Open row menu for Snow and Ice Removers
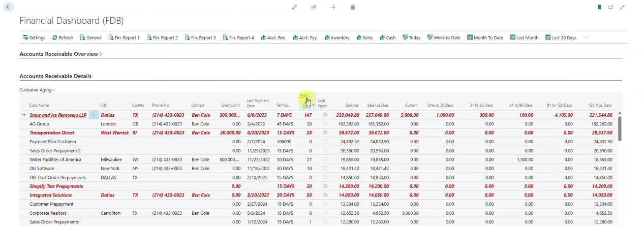The height and width of the screenshot is (226, 644). 94,115
